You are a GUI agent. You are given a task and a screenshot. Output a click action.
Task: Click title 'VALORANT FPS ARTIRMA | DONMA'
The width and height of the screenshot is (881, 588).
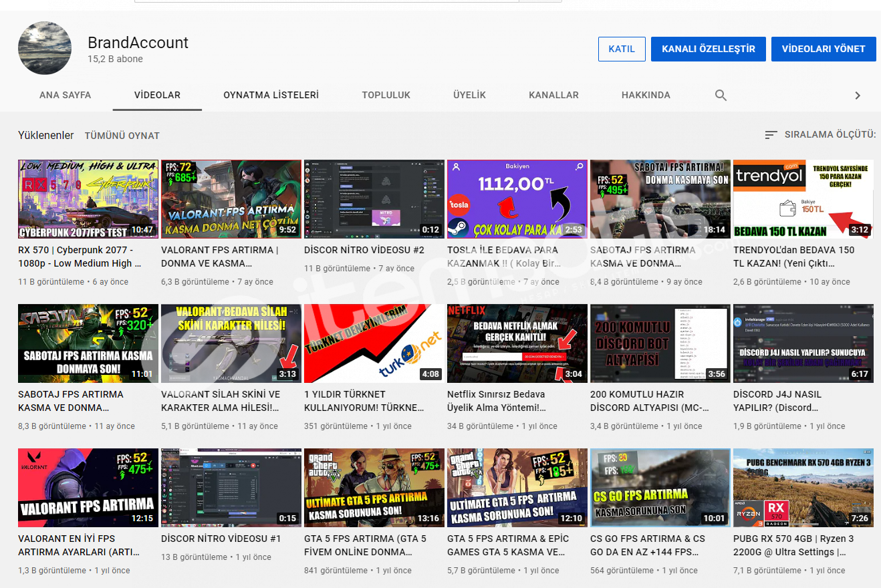coord(220,257)
